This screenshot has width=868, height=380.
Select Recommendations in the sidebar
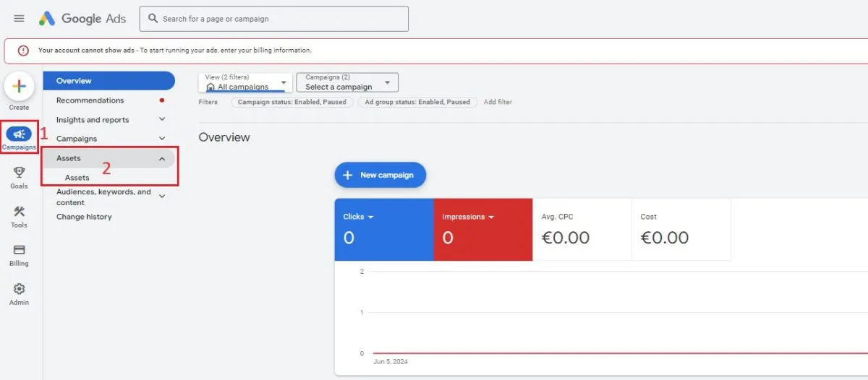point(90,100)
